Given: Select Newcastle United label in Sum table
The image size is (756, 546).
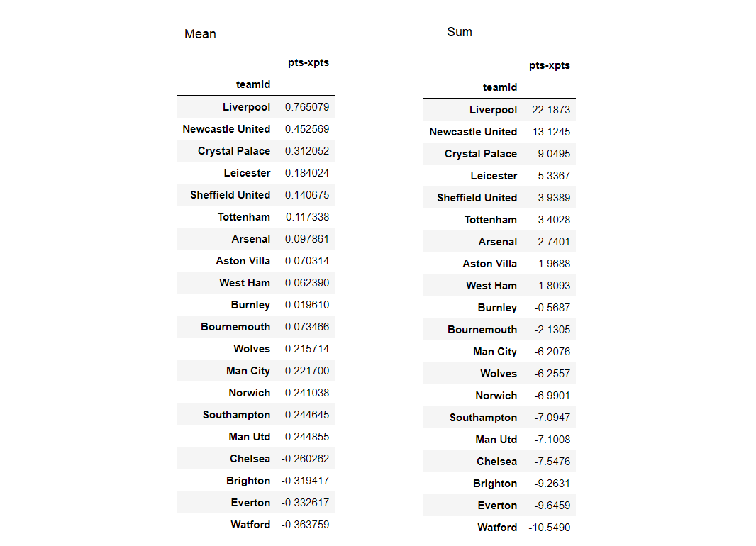Looking at the screenshot, I should pyautogui.click(x=473, y=132).
